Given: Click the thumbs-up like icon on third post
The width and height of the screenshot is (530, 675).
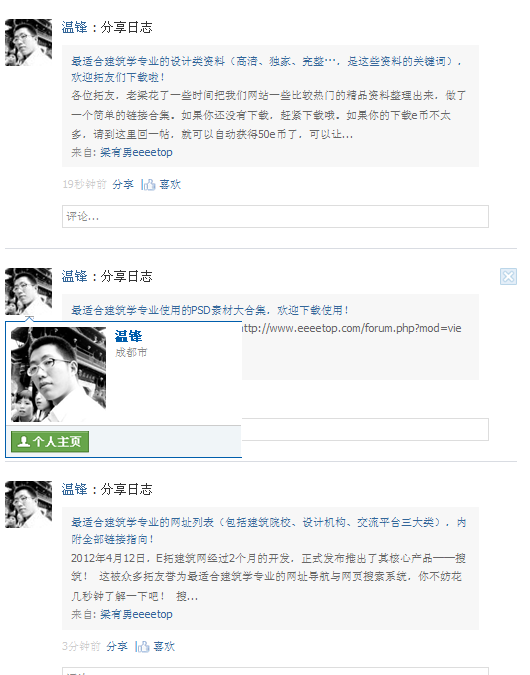Looking at the screenshot, I should [143, 647].
